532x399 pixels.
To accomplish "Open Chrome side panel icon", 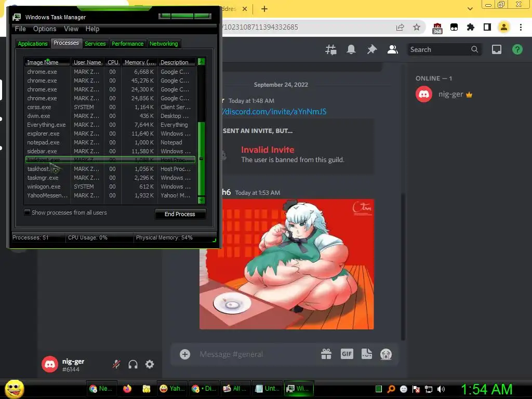I will (487, 27).
